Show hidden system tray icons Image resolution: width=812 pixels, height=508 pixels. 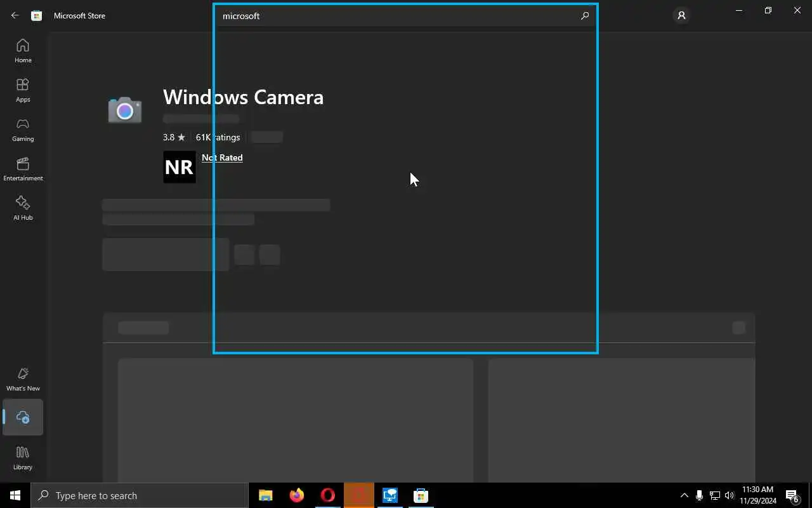(684, 495)
